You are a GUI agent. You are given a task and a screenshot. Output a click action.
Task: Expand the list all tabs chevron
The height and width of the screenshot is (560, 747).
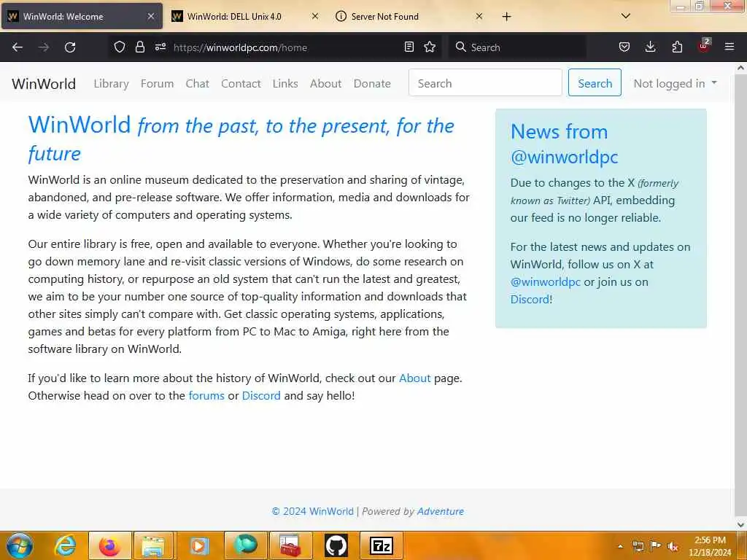click(x=626, y=16)
